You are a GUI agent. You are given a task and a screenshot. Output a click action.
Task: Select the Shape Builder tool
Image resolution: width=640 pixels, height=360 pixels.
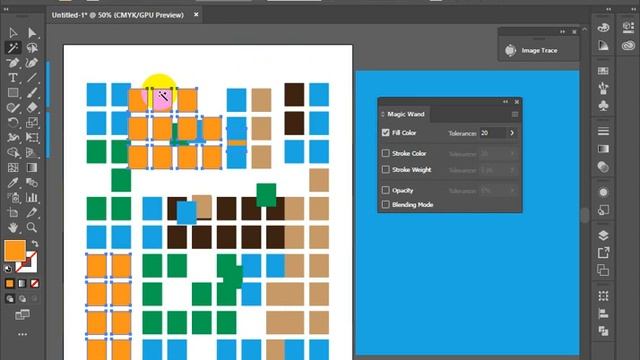click(13, 152)
